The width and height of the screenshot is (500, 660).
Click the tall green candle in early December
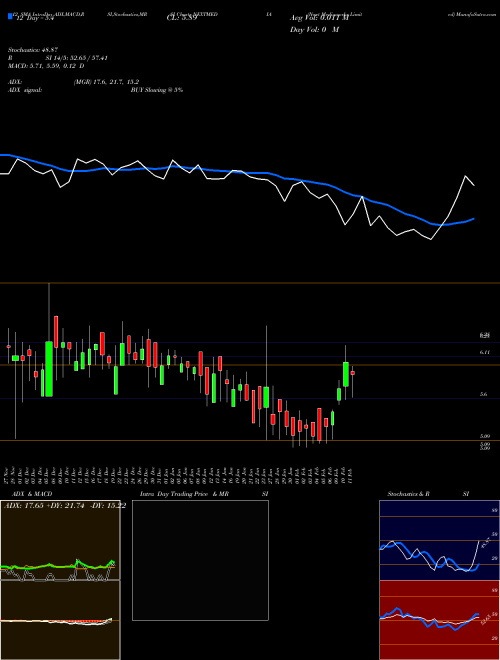(x=49, y=369)
